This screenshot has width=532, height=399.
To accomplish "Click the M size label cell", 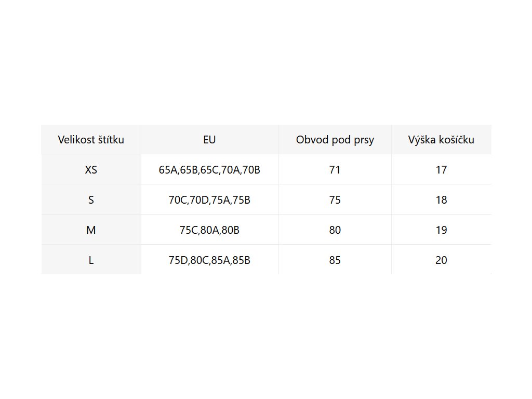I will tap(91, 230).
